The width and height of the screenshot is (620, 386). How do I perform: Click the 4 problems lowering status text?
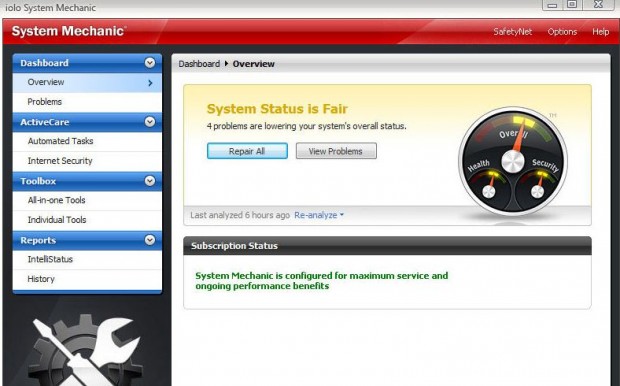click(306, 126)
